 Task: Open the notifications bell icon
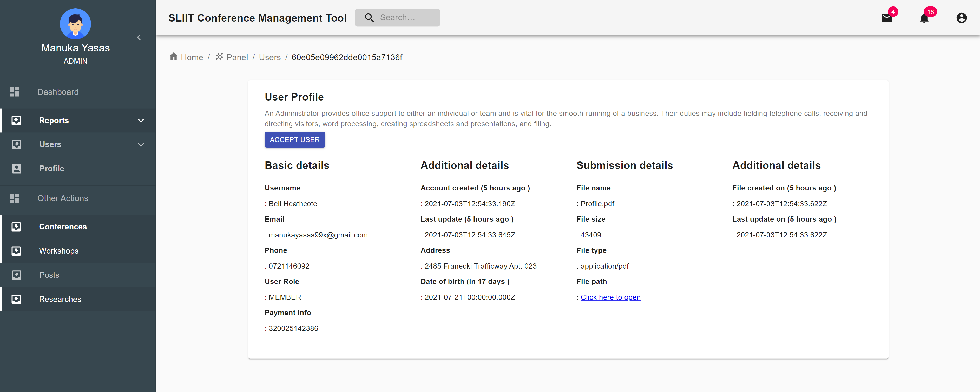924,18
